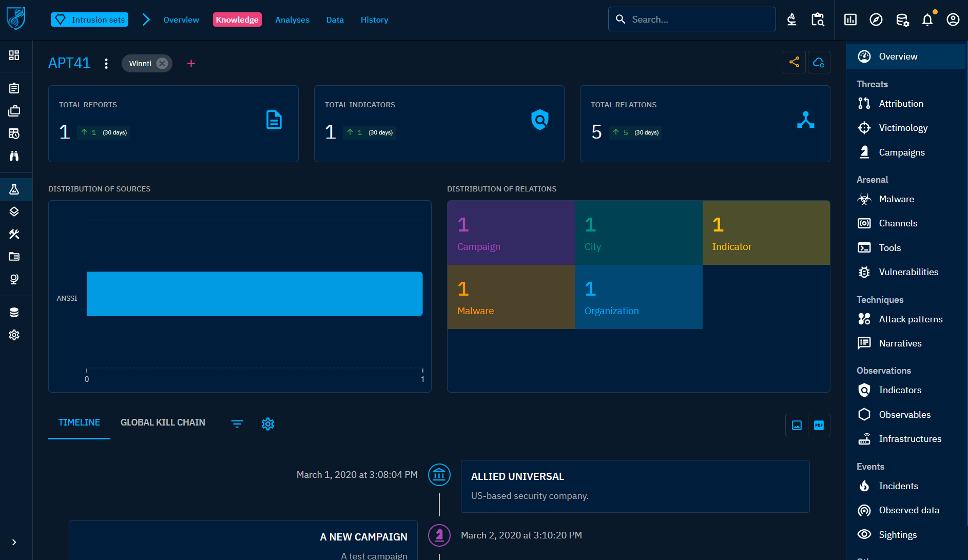The height and width of the screenshot is (560, 968).
Task: Open the user profile icon
Action: coord(953,20)
